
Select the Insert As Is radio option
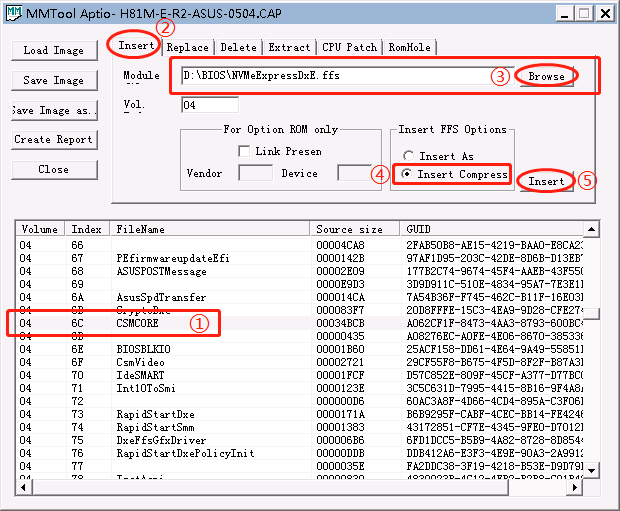[x=408, y=156]
